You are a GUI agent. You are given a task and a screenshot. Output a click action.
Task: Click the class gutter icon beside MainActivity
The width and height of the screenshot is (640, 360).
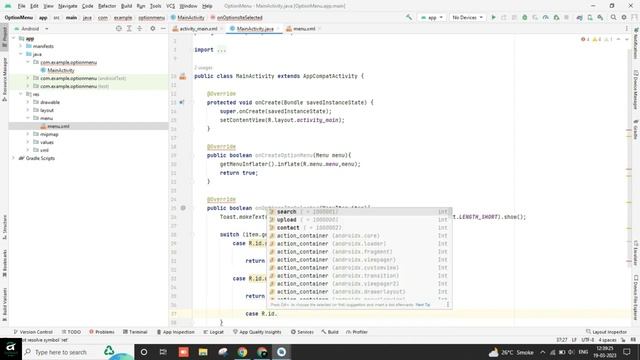pos(182,76)
